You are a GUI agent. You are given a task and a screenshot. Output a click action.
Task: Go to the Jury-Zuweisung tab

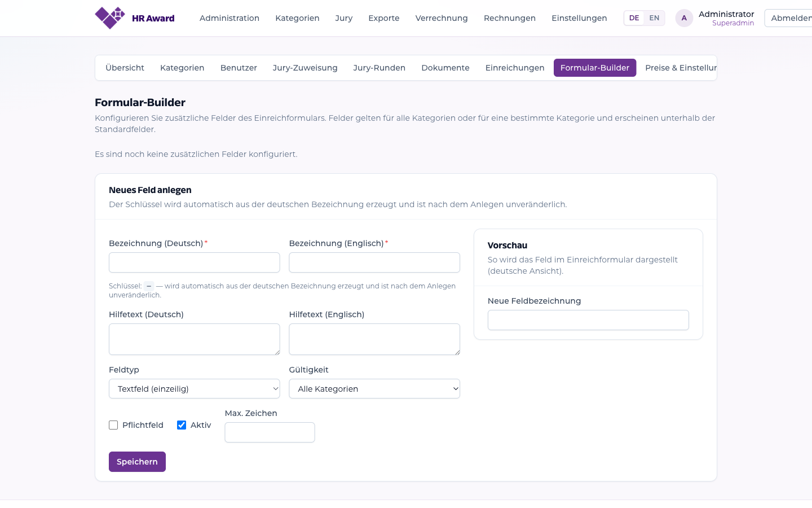coord(305,68)
